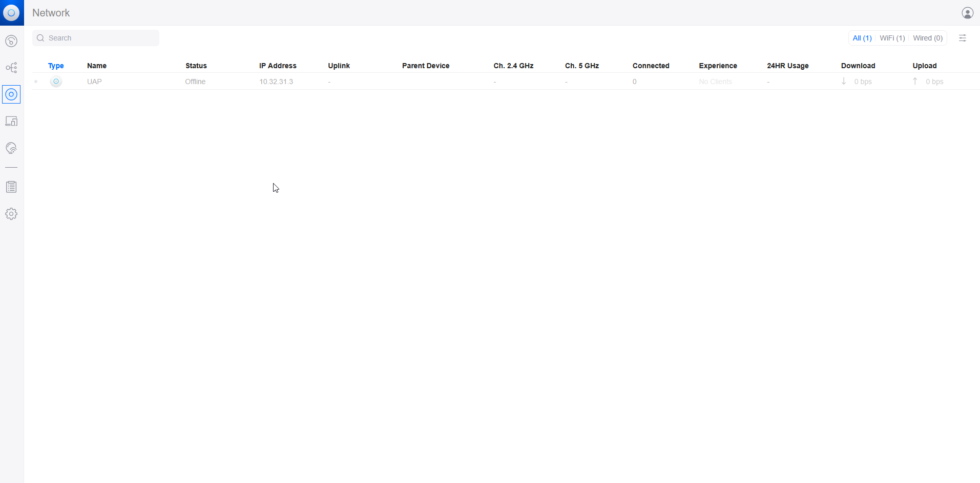
Task: Open the Events log sidebar icon
Action: [x=11, y=187]
